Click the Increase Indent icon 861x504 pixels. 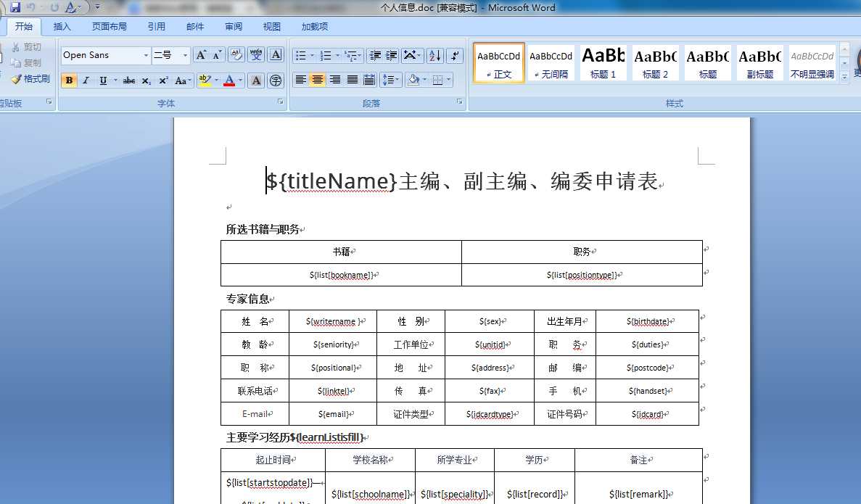click(392, 55)
